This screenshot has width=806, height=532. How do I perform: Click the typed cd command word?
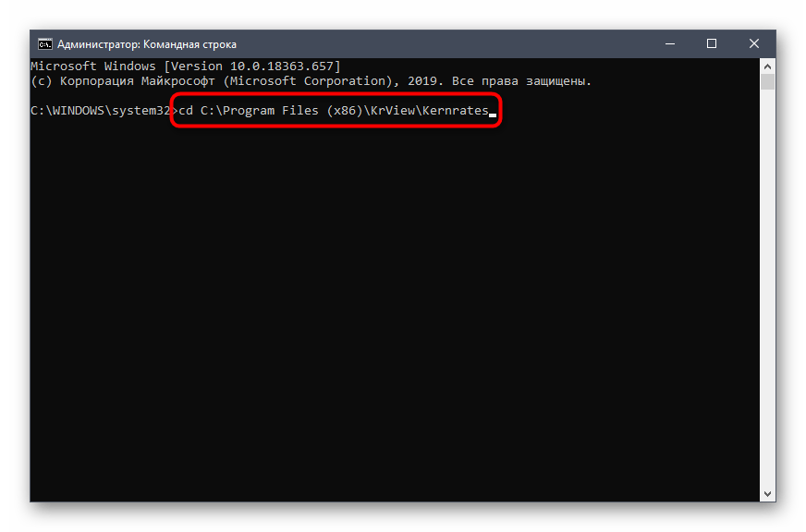click(x=186, y=111)
